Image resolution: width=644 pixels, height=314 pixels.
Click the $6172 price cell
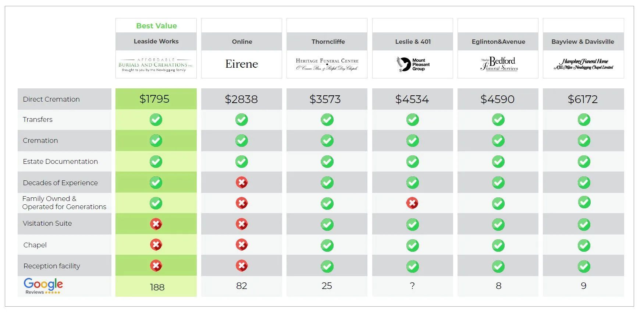point(583,99)
